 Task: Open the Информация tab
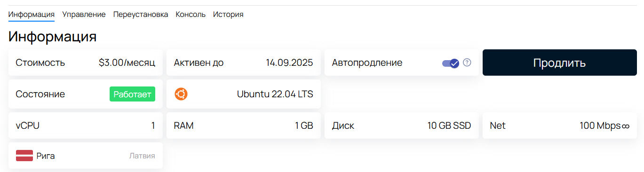click(32, 14)
